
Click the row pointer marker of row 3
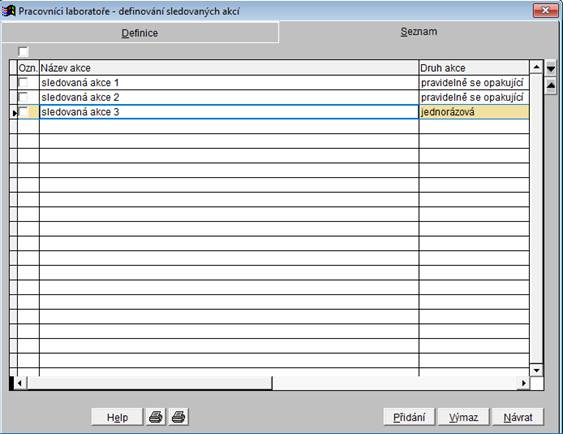pyautogui.click(x=14, y=113)
